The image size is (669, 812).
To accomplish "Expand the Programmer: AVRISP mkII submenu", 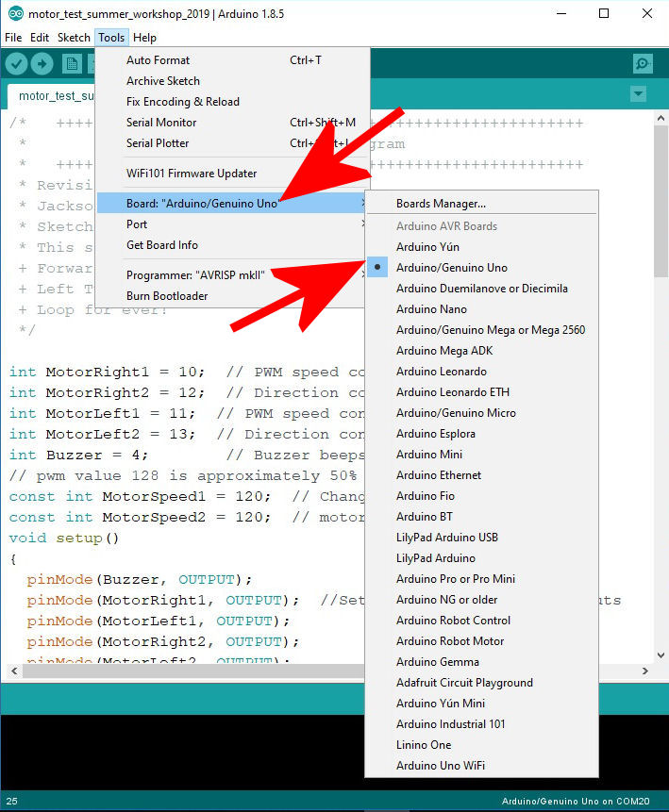I will click(x=233, y=275).
